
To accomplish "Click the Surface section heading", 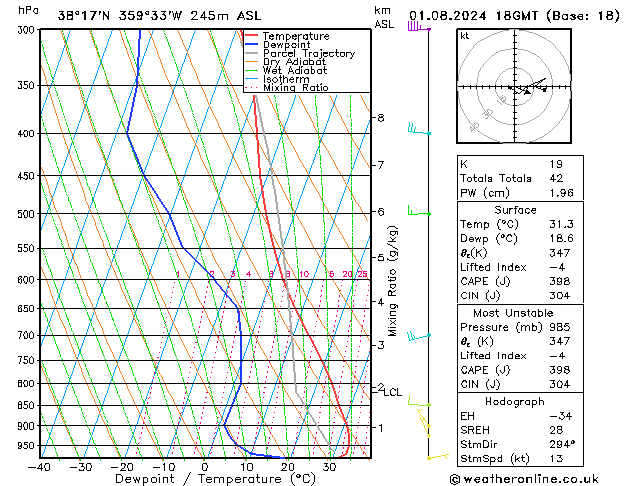I will 515,210.
